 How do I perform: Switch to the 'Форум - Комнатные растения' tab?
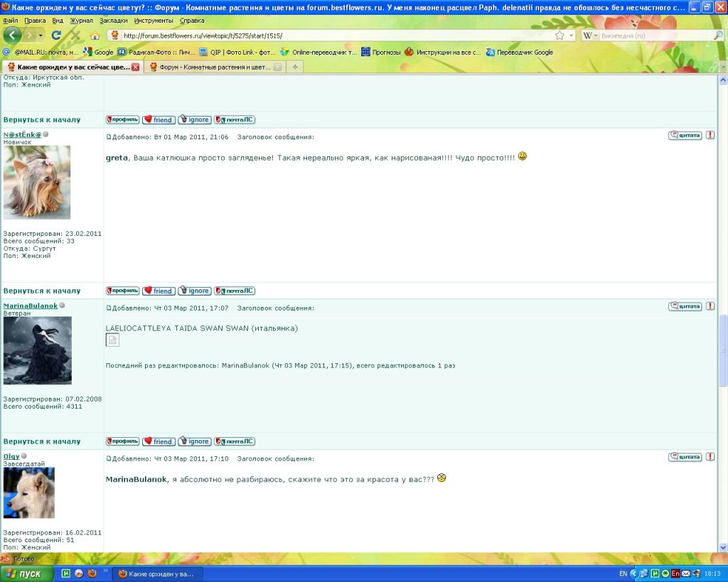click(210, 67)
